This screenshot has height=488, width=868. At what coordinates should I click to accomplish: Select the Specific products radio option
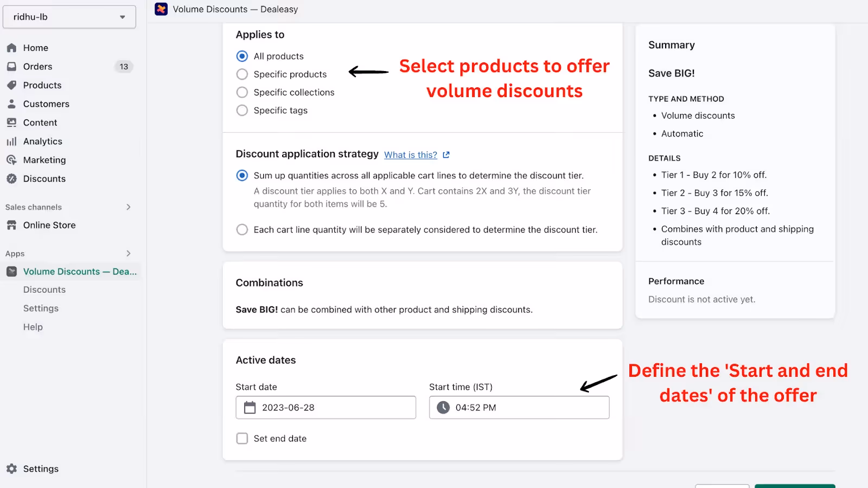pyautogui.click(x=242, y=74)
